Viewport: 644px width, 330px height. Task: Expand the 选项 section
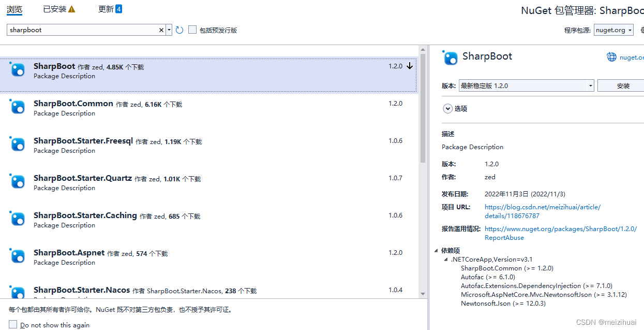448,109
